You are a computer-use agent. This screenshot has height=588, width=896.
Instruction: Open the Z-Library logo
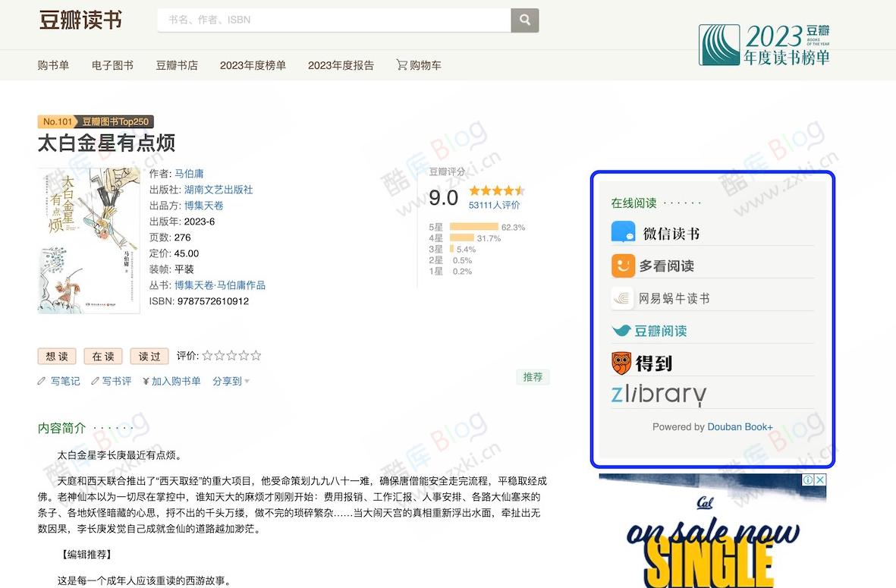(x=659, y=395)
